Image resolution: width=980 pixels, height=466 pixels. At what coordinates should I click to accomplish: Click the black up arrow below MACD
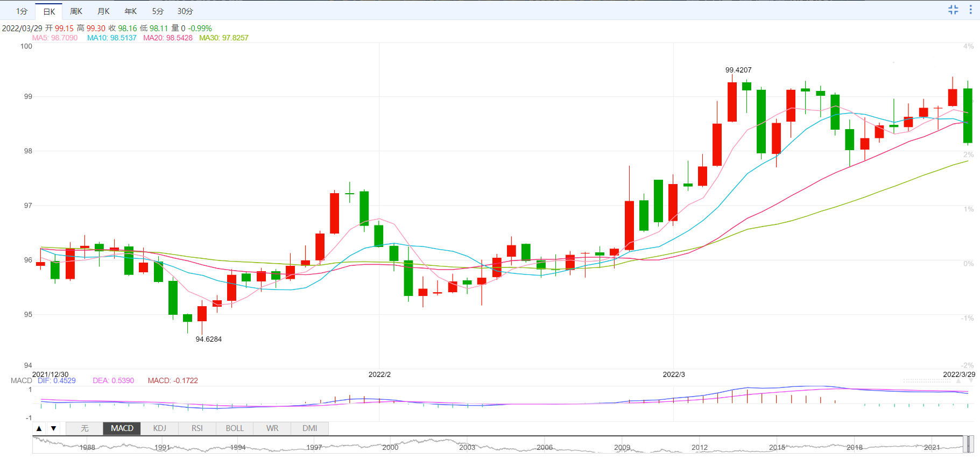[x=39, y=428]
